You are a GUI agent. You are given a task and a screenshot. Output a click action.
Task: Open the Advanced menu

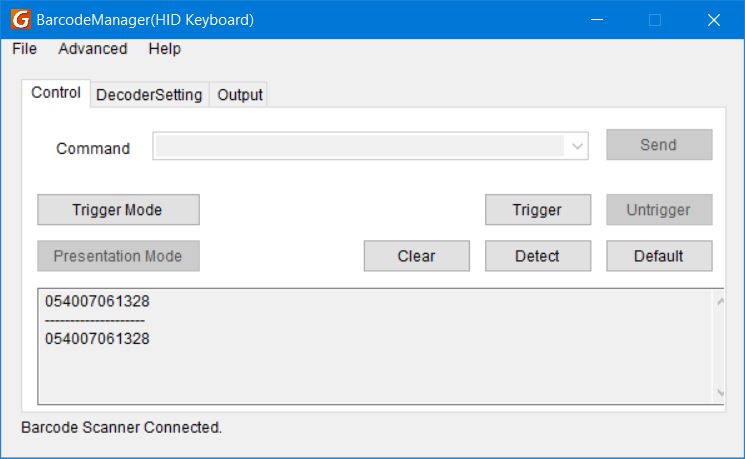pyautogui.click(x=92, y=49)
